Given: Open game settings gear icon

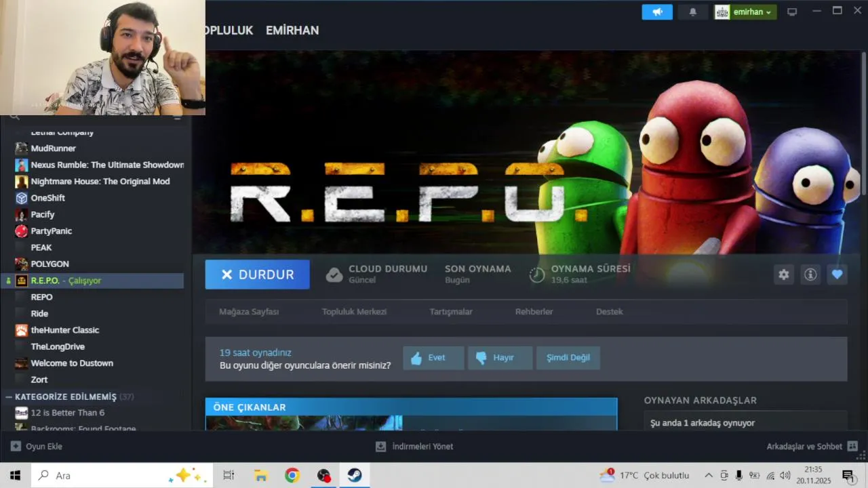Looking at the screenshot, I should [x=784, y=274].
